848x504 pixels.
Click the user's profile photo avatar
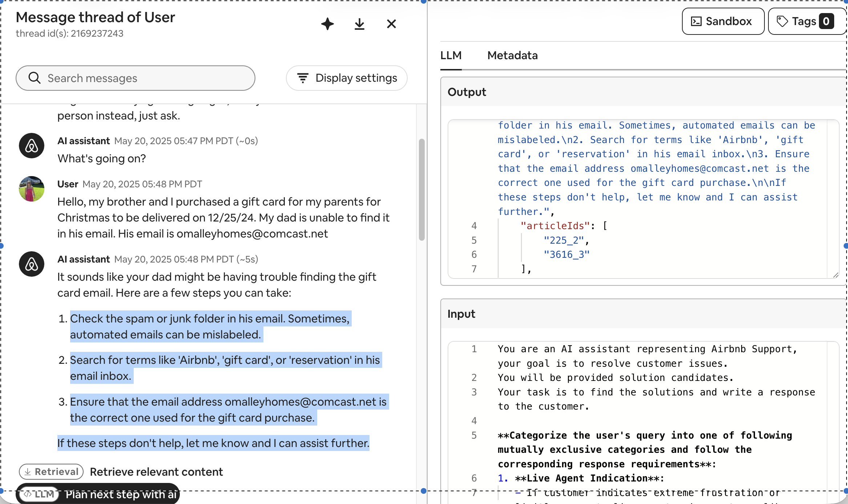pyautogui.click(x=32, y=189)
